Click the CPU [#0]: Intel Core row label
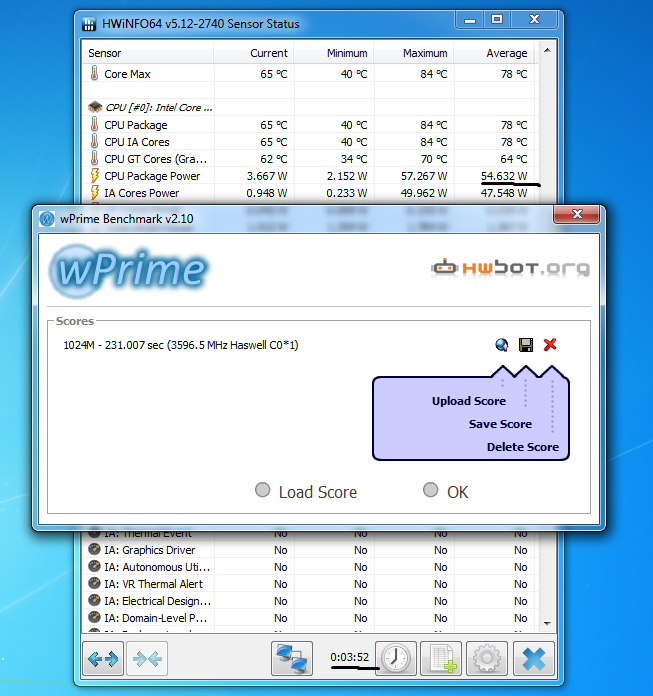The image size is (653, 696). [158, 107]
